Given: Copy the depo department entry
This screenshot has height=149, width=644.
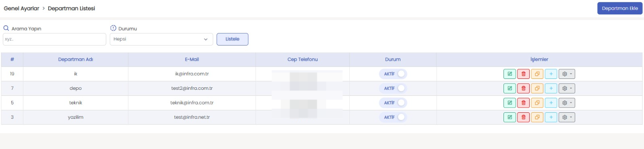Looking at the screenshot, I should click(537, 89).
